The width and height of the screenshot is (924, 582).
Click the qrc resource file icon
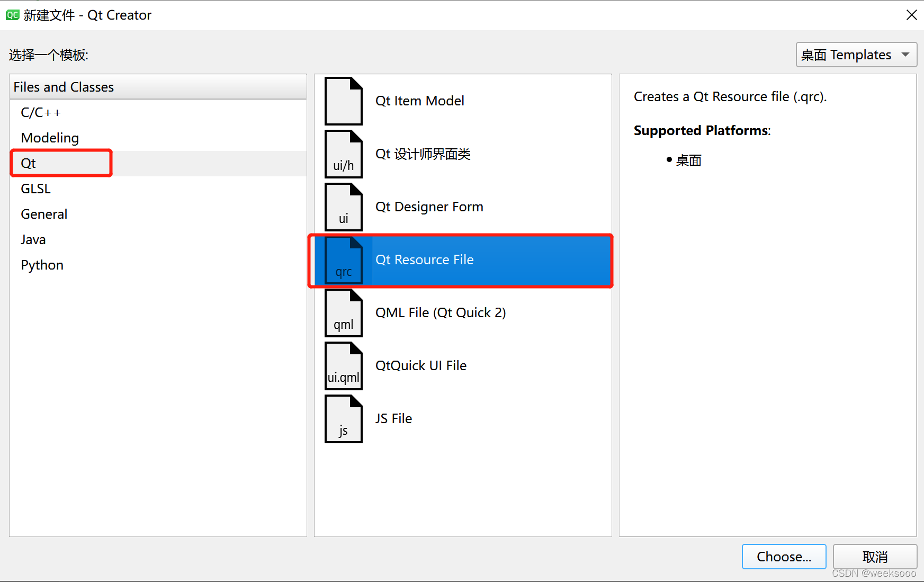[x=344, y=260]
